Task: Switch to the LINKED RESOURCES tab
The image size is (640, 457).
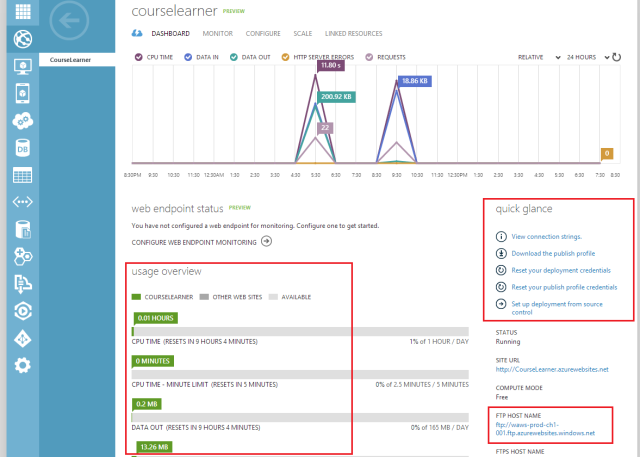Action: coord(353,33)
